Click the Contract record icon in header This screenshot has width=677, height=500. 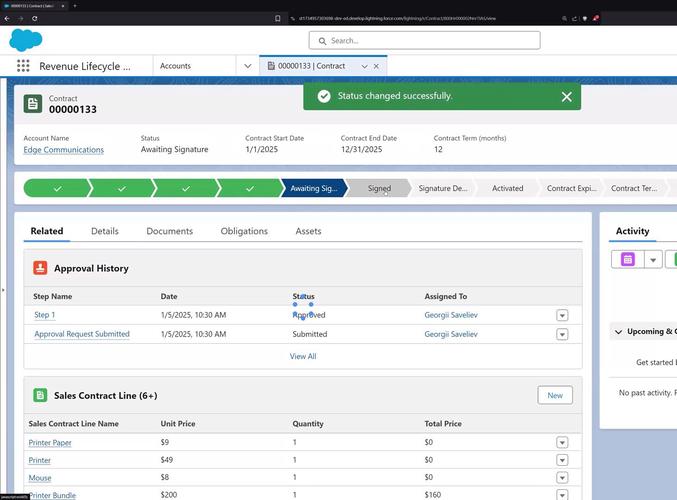point(33,104)
